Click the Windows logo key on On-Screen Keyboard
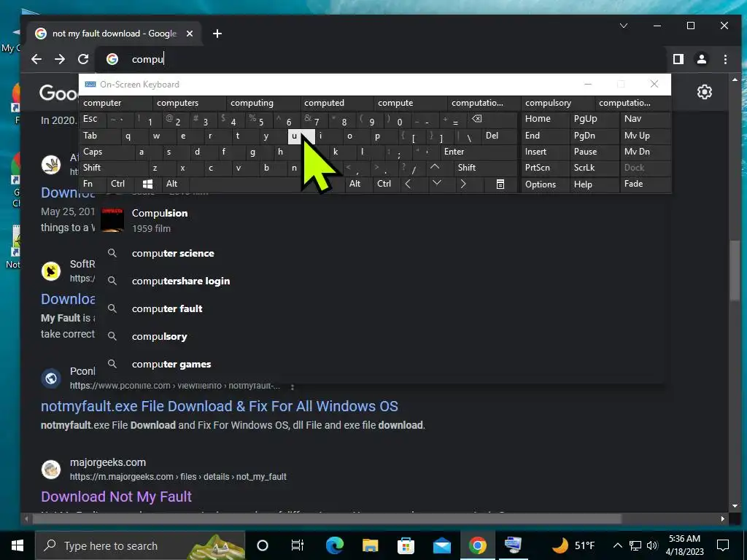The width and height of the screenshot is (747, 560). point(147,184)
